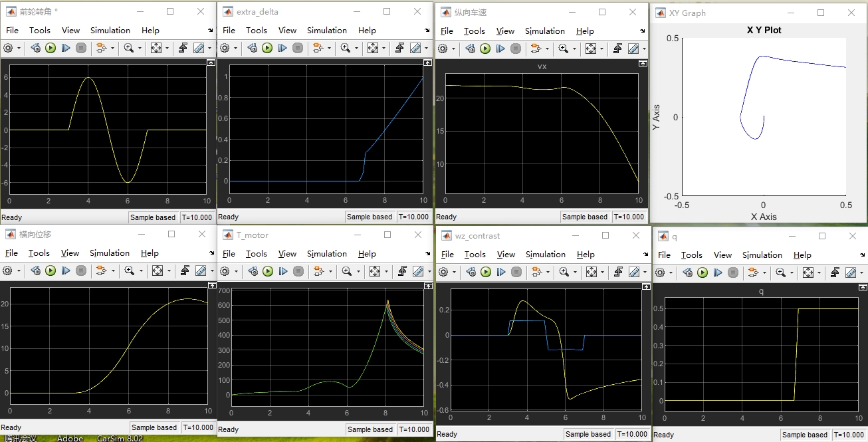868x442 pixels.
Task: Click Stop button in q window toolbar
Action: (x=733, y=273)
